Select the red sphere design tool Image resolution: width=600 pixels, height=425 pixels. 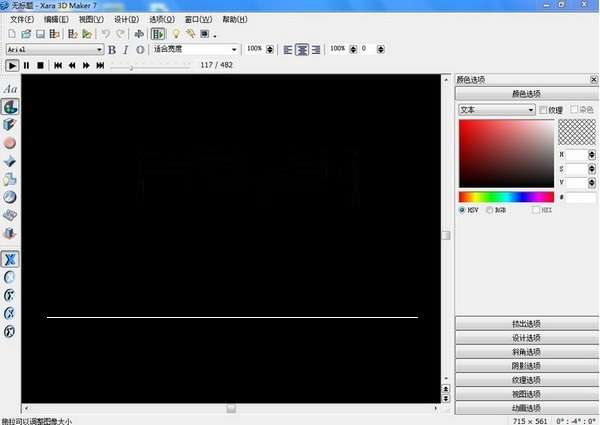point(10,143)
